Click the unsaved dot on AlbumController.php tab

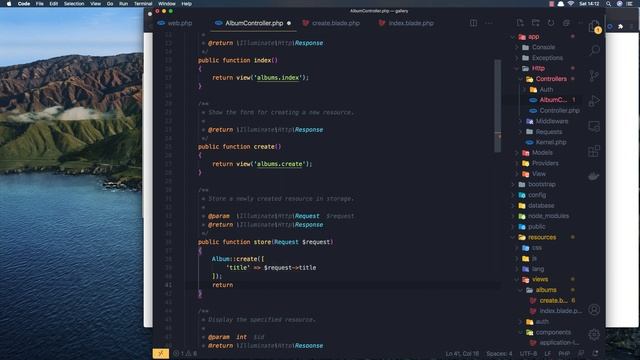[289, 23]
